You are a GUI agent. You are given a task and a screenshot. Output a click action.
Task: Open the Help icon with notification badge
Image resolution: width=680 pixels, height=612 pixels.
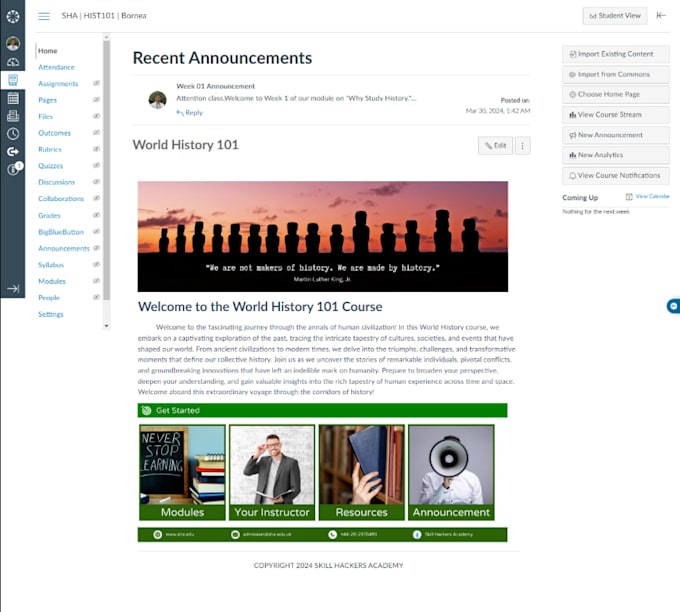point(14,169)
